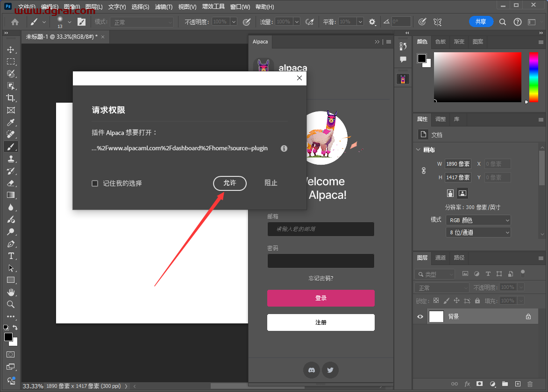Select the Eraser tool
548x392 pixels.
[x=10, y=183]
